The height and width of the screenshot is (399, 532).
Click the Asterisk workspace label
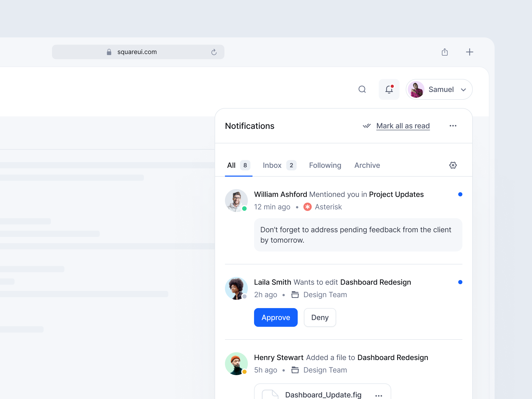click(x=328, y=207)
